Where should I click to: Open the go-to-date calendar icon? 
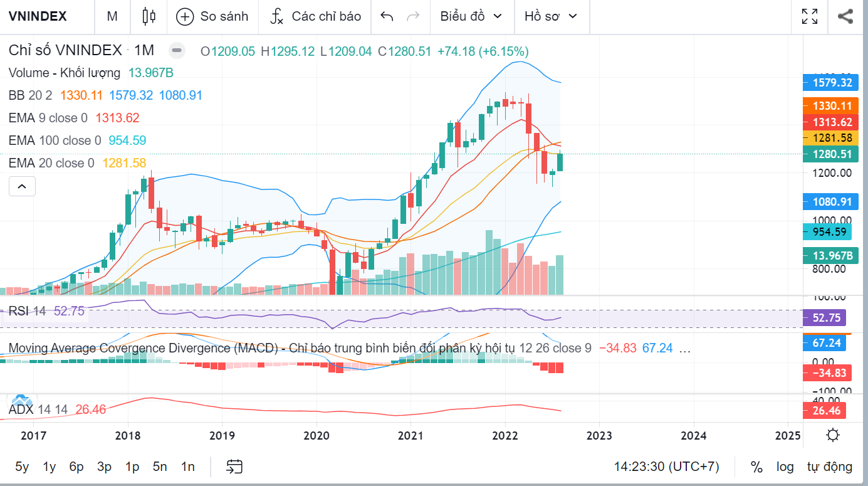(234, 467)
